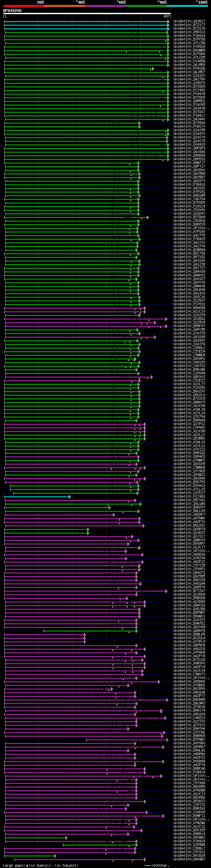The width and height of the screenshot is (211, 868).
Task: Select hit label UniRef100_P38418
Action: pyautogui.click(x=190, y=841)
